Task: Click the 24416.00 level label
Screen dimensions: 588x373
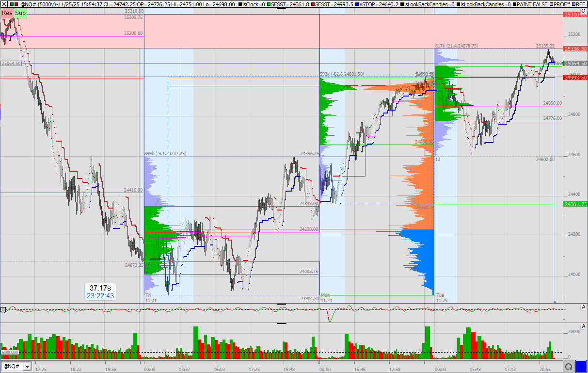Action: (133, 190)
